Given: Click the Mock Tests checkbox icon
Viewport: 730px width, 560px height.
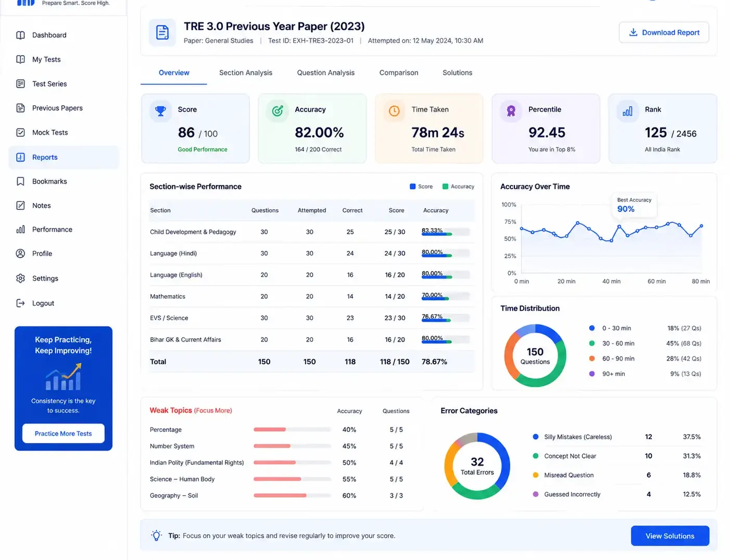Looking at the screenshot, I should (x=20, y=132).
